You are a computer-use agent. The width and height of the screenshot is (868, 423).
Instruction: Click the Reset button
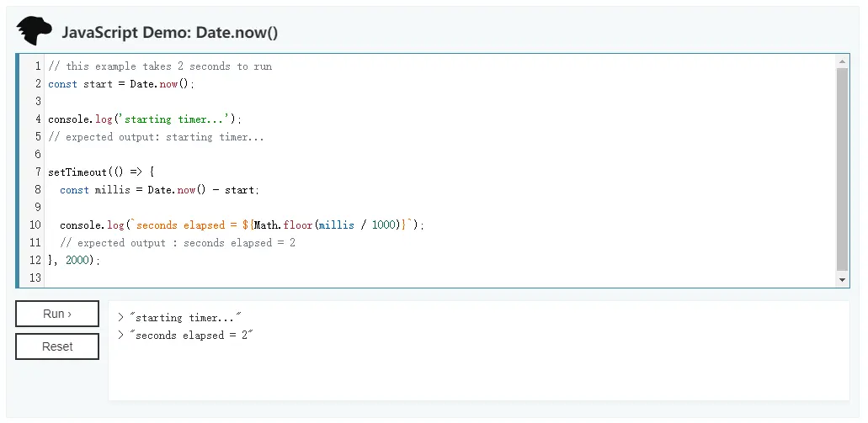(57, 346)
